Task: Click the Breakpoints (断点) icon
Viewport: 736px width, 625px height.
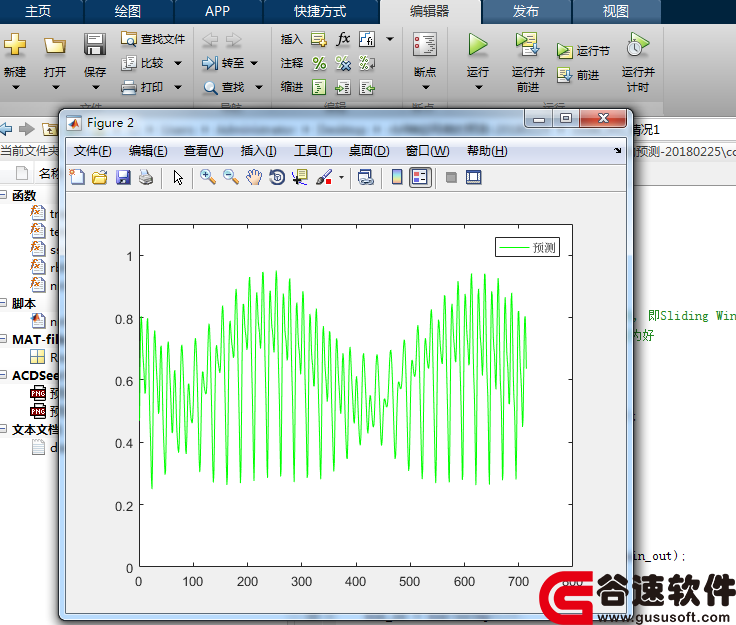Action: [425, 45]
